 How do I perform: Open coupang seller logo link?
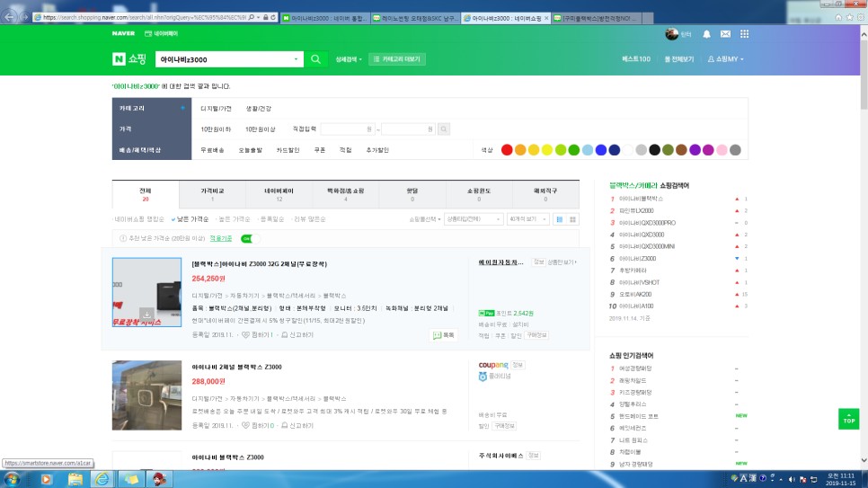pyautogui.click(x=493, y=365)
